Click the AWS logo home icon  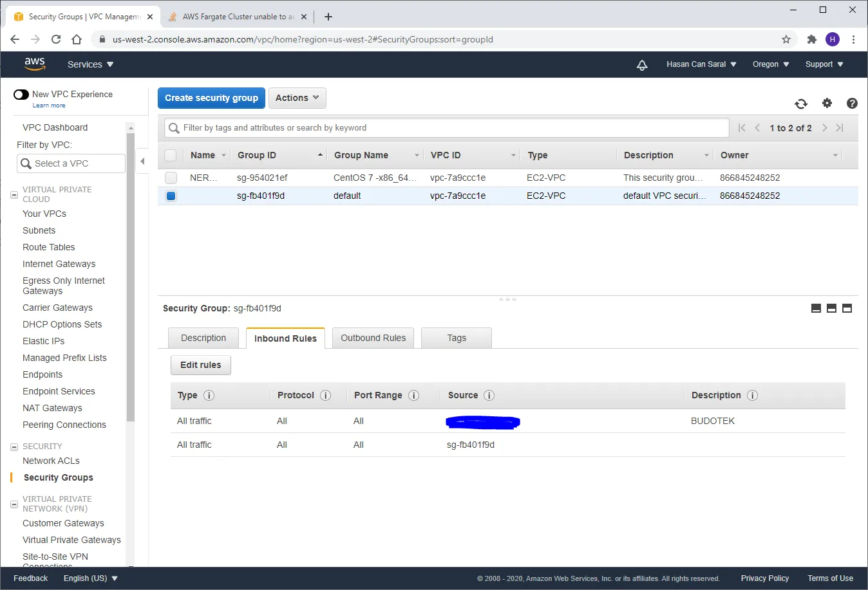click(x=35, y=64)
